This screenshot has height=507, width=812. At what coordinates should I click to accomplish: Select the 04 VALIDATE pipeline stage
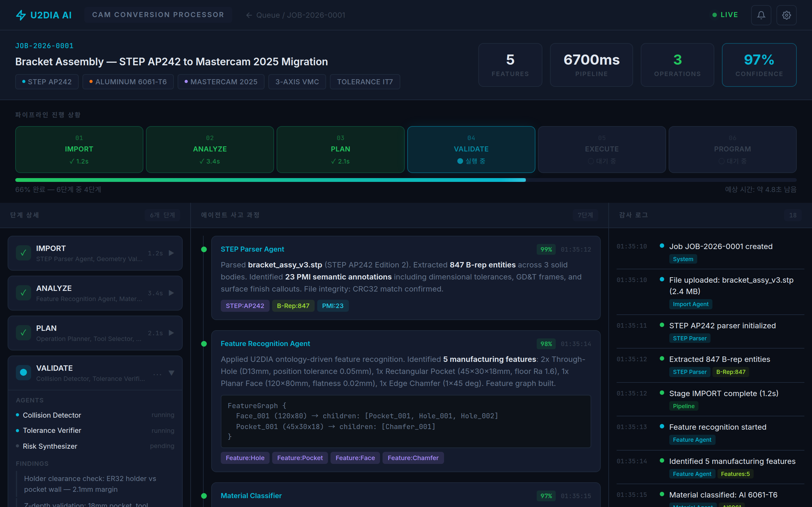pos(471,150)
